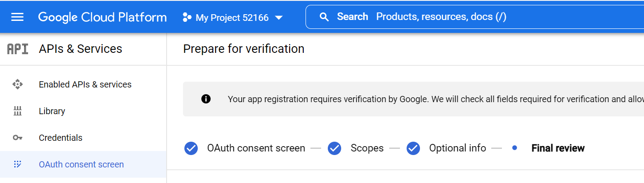The height and width of the screenshot is (183, 644).
Task: Click the Credentials key icon
Action: [17, 138]
